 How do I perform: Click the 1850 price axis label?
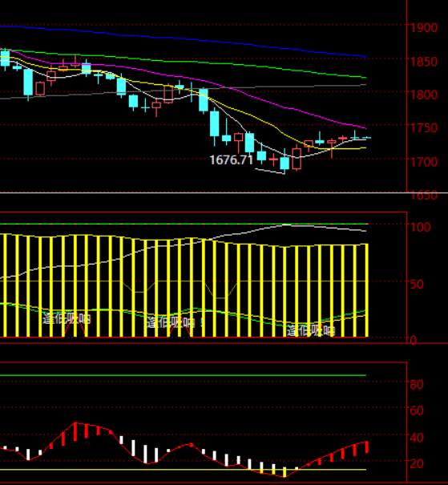pyautogui.click(x=424, y=61)
